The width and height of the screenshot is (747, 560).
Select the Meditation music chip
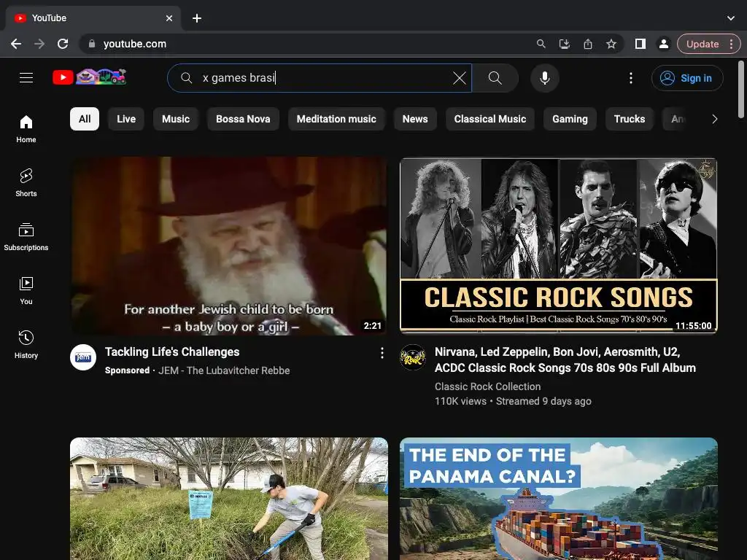click(x=336, y=119)
